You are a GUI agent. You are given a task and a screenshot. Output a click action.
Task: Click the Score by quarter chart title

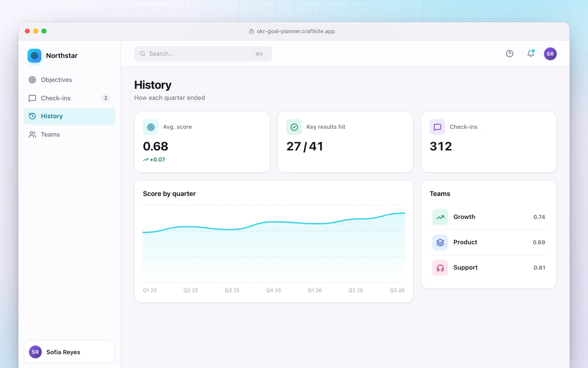170,194
